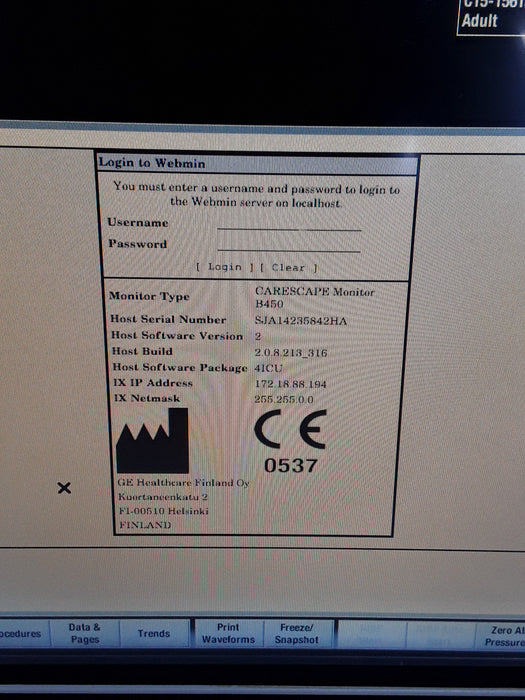525x700 pixels.
Task: Click the Host Software Version label
Action: 177,335
